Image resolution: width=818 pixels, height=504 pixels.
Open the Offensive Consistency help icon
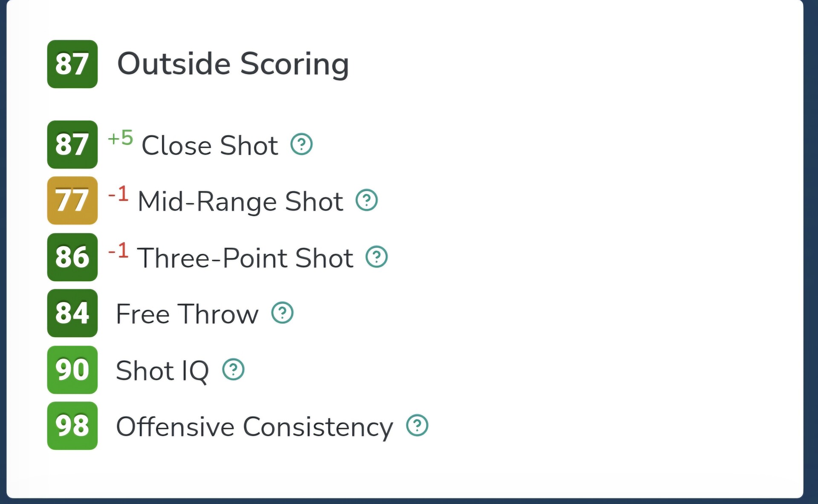(x=417, y=426)
